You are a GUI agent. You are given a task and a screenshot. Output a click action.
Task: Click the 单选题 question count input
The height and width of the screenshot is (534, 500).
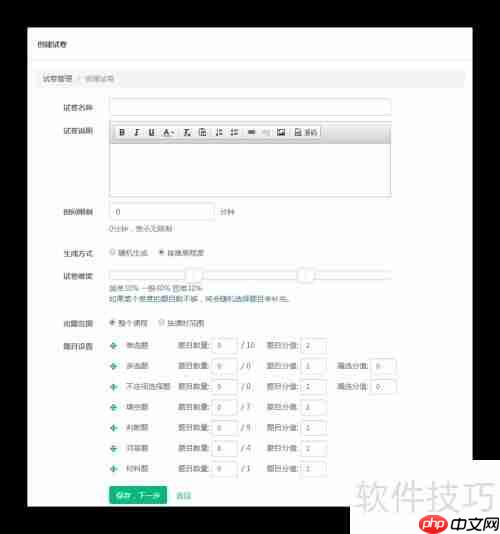[x=224, y=346]
